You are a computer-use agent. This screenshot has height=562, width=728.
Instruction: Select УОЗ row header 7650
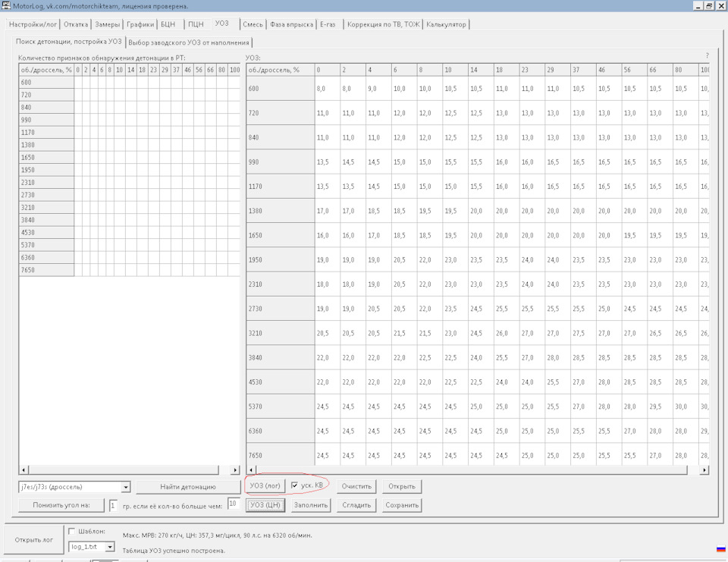click(281, 455)
